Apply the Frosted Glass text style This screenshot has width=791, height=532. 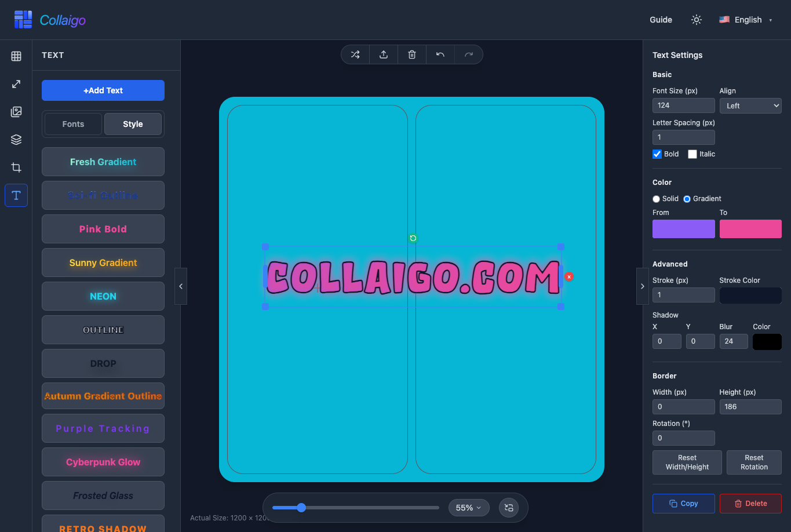pos(103,495)
